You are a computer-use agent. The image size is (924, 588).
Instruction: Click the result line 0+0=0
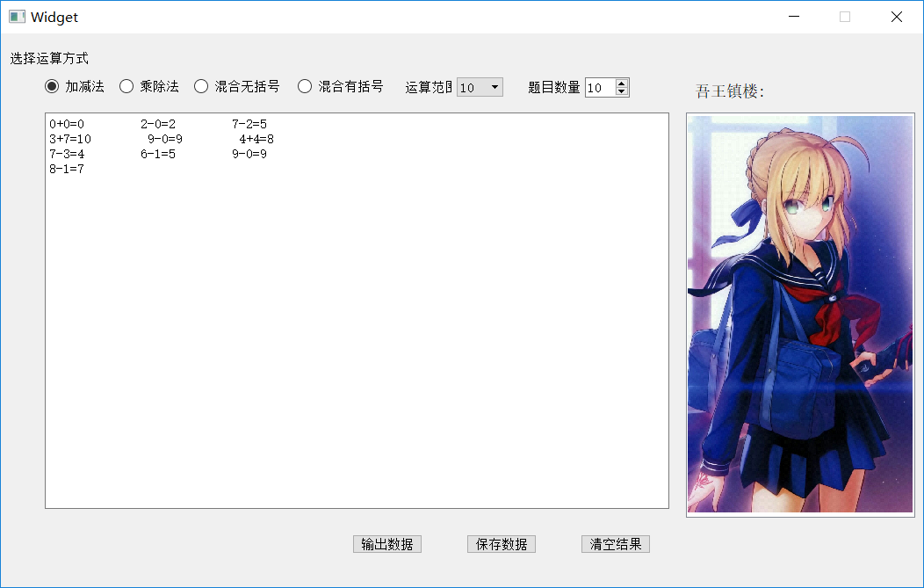(x=67, y=124)
